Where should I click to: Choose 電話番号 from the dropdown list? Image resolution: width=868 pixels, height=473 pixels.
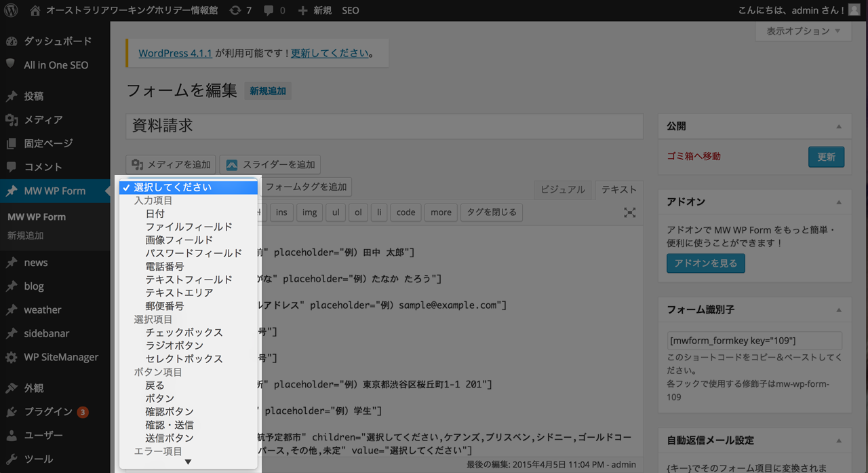click(x=189, y=267)
